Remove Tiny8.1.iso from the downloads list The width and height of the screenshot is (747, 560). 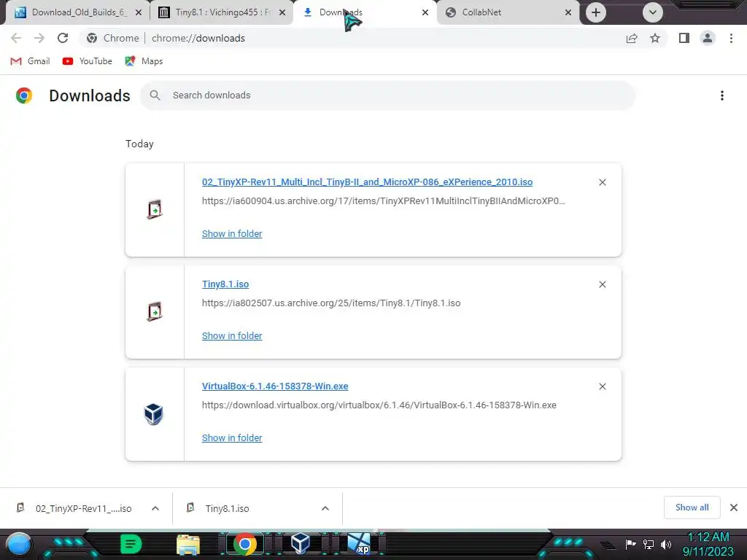coord(602,284)
